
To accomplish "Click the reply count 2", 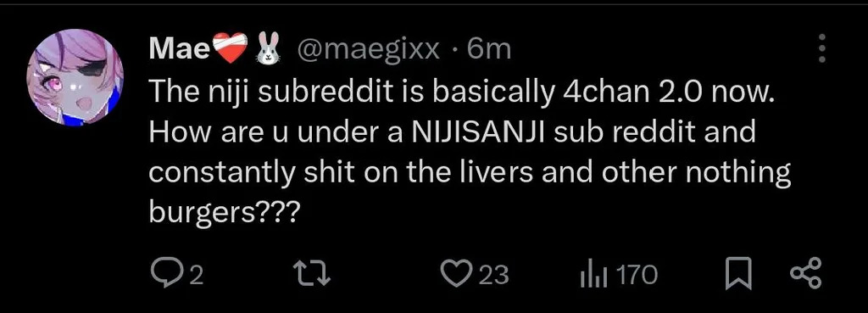I will point(196,276).
